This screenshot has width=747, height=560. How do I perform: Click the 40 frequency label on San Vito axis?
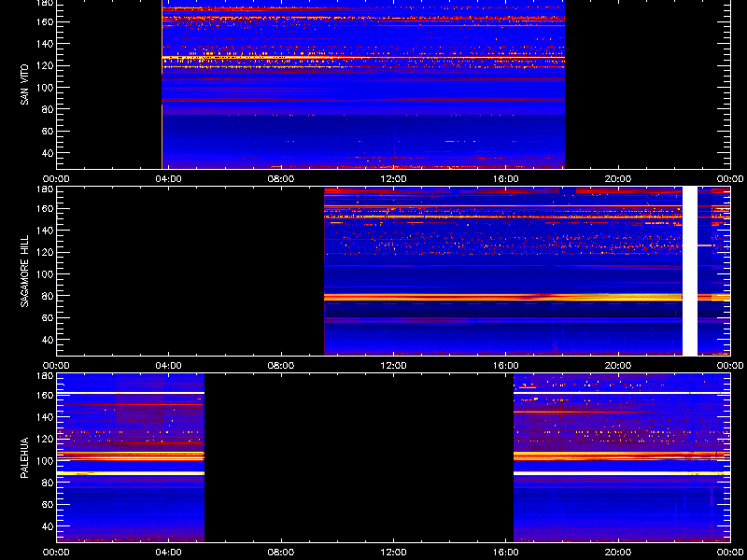tap(48, 153)
